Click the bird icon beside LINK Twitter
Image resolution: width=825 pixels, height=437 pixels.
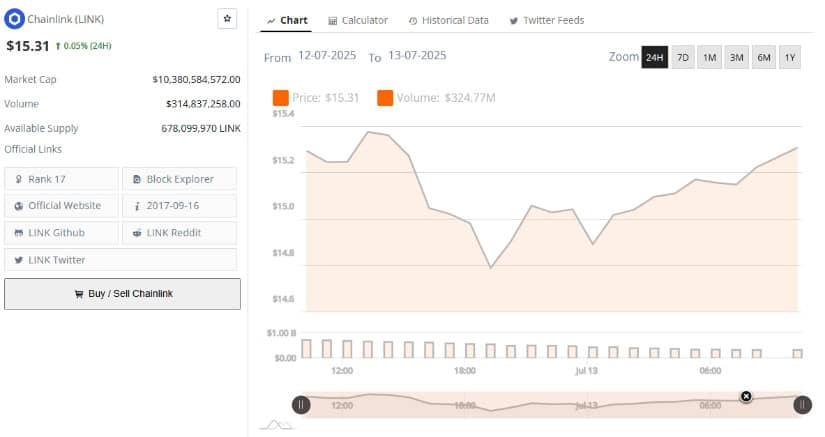point(19,260)
